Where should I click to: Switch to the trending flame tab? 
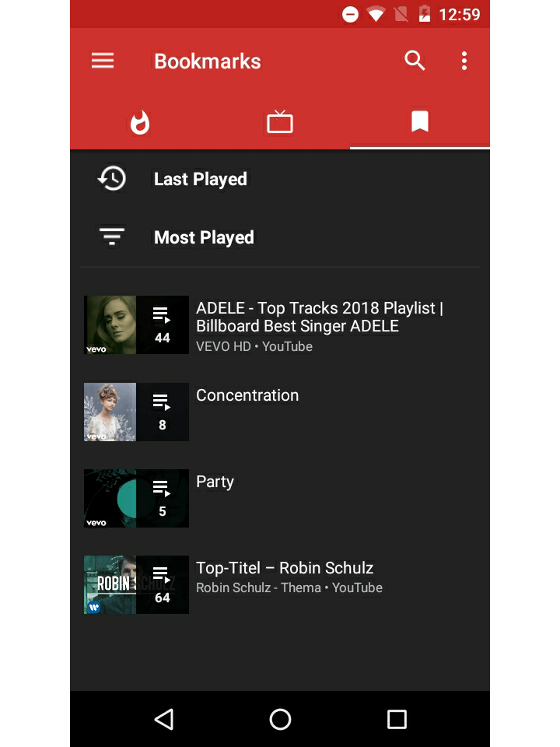[x=140, y=122]
